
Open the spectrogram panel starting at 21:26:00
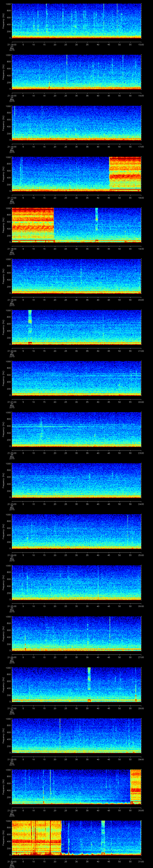(x=76, y=634)
